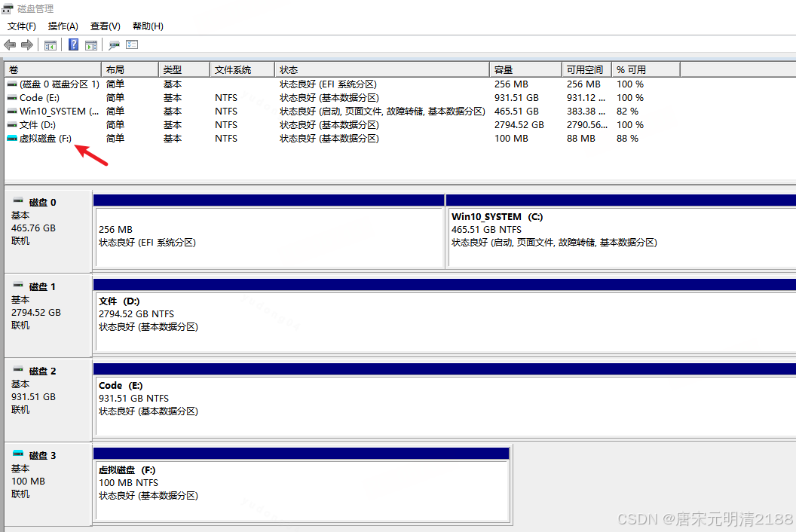
Task: Click the disk icon next to 磁盘 0 label
Action: (x=18, y=200)
